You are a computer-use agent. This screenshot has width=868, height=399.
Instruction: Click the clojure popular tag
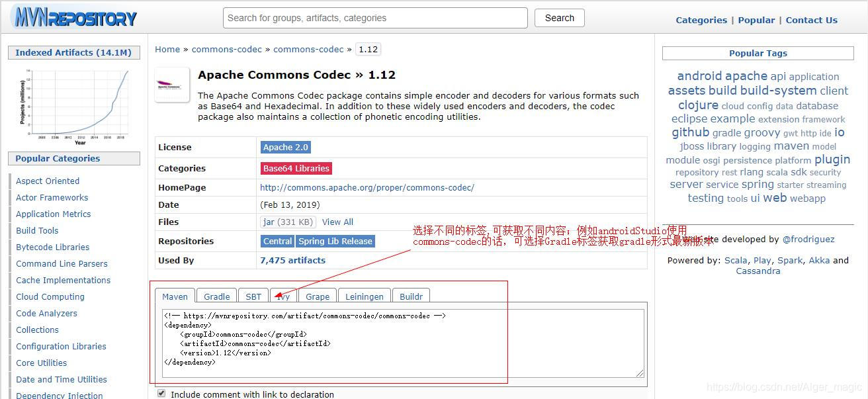698,105
